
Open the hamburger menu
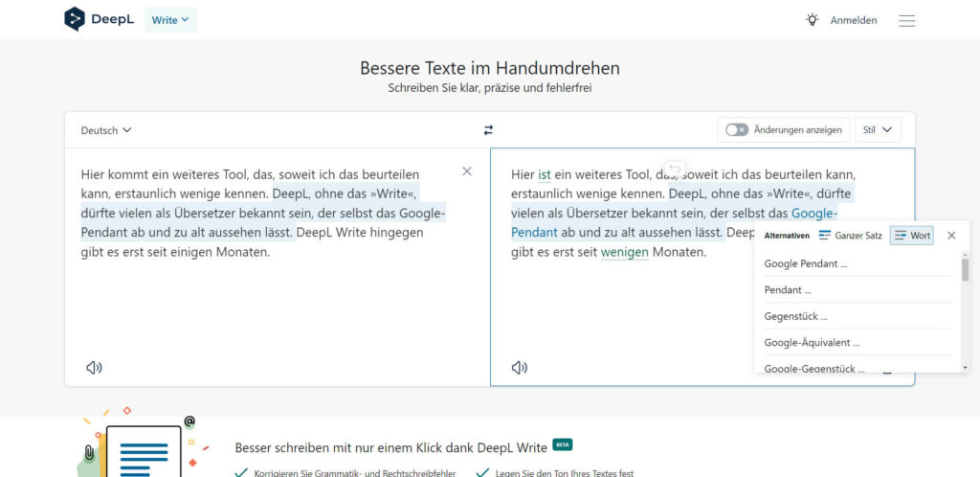[907, 21]
